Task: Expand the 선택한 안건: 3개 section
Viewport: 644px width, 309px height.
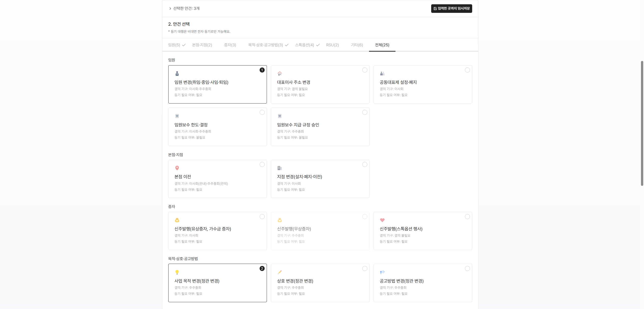Action: [185, 8]
